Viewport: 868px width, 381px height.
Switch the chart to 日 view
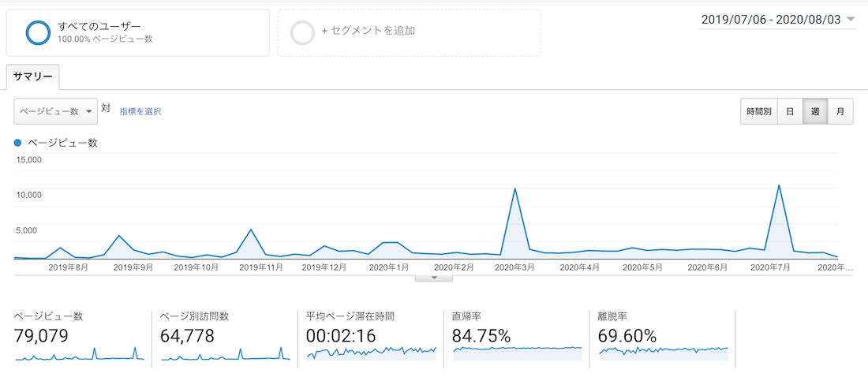coord(790,111)
